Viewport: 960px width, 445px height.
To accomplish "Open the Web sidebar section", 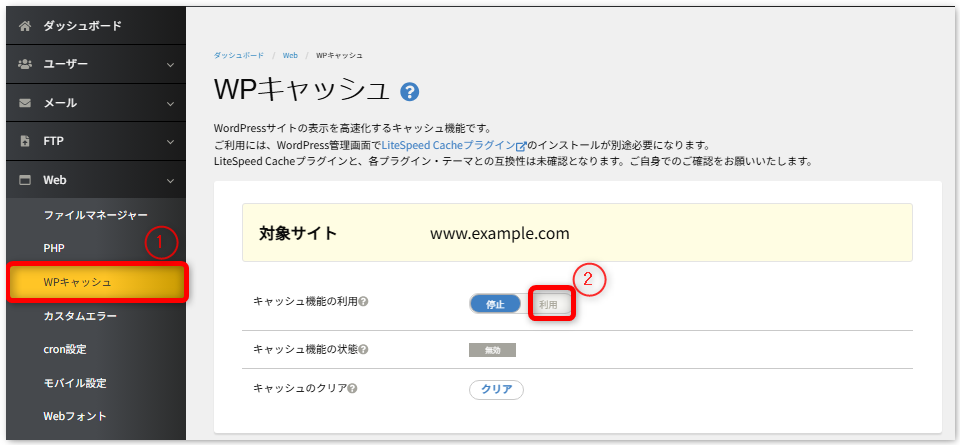I will 96,181.
